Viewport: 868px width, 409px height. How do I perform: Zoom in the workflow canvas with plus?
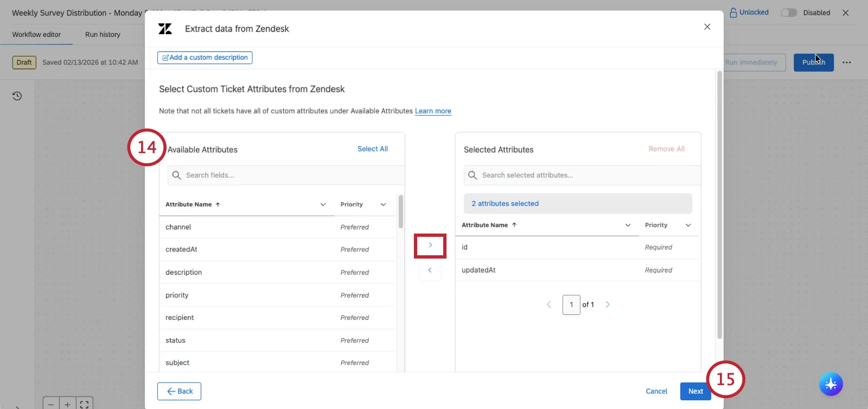click(x=68, y=405)
